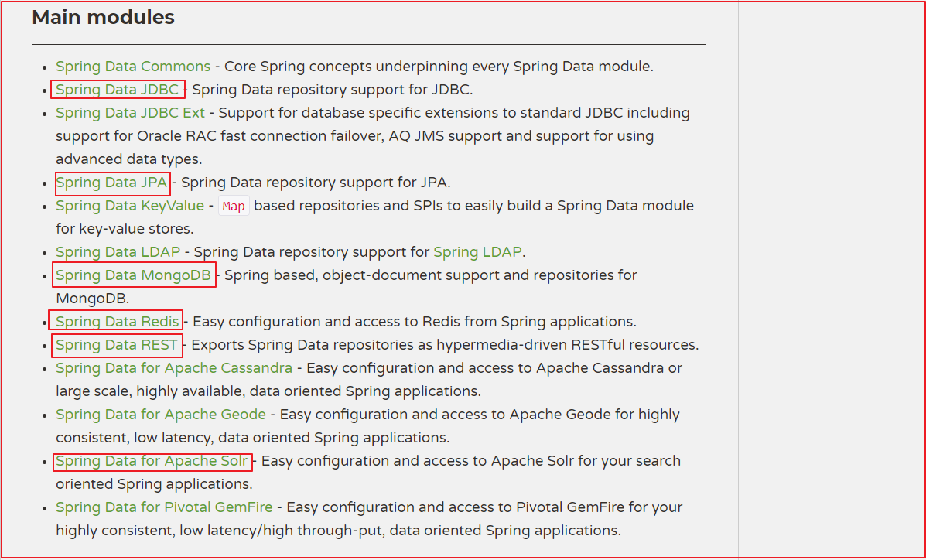Open the Spring Data REST link

click(x=117, y=345)
